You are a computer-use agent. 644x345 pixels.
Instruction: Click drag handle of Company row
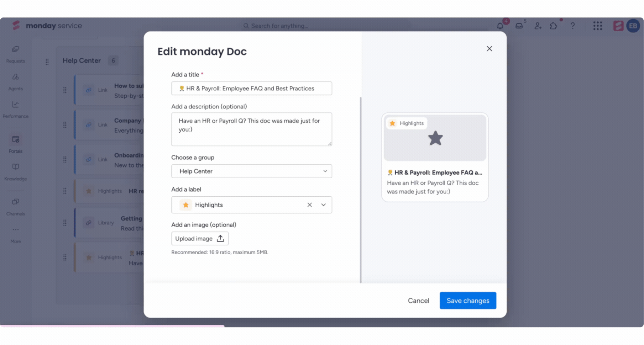65,125
